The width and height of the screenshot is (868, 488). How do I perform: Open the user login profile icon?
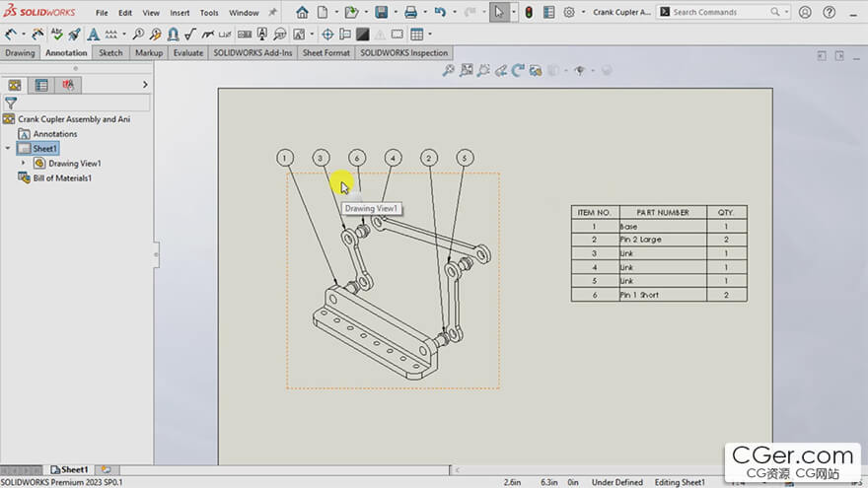pos(805,12)
